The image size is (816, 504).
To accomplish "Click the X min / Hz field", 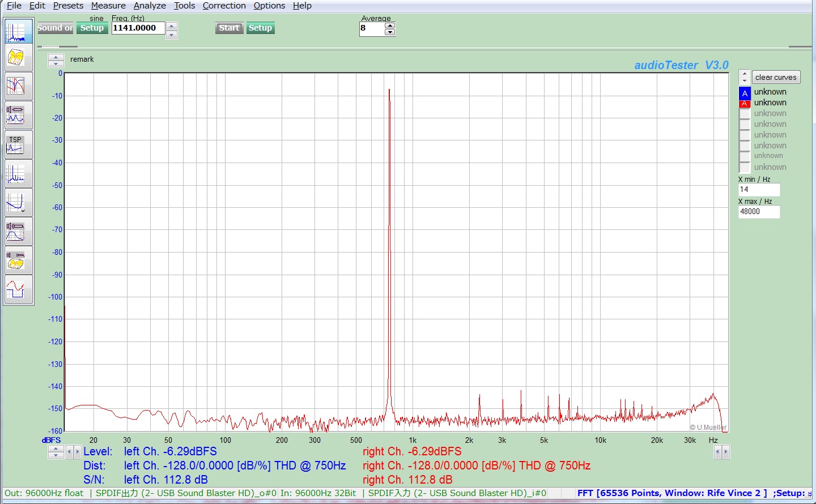I will click(759, 190).
